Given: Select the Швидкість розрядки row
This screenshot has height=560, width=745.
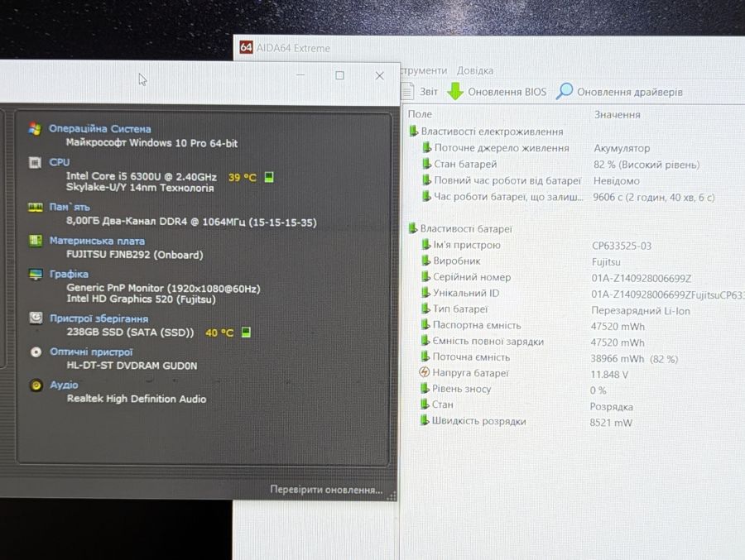Looking at the screenshot, I should point(526,421).
